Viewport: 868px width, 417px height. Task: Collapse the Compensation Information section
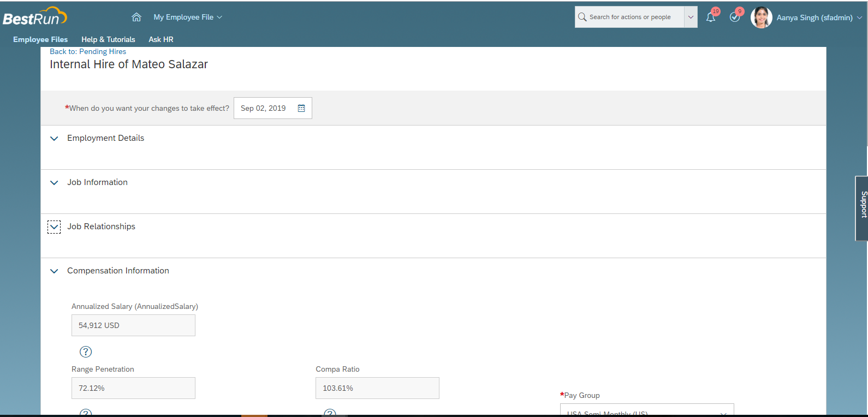[x=54, y=271]
